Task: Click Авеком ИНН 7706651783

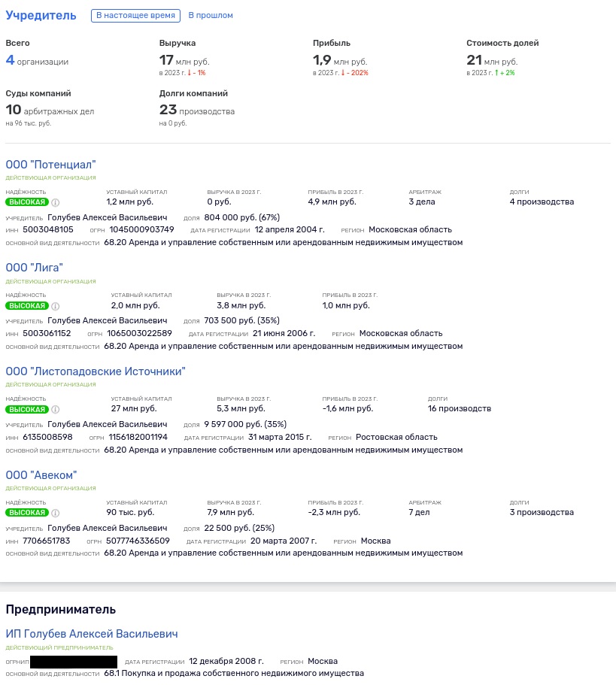Action: 47,541
